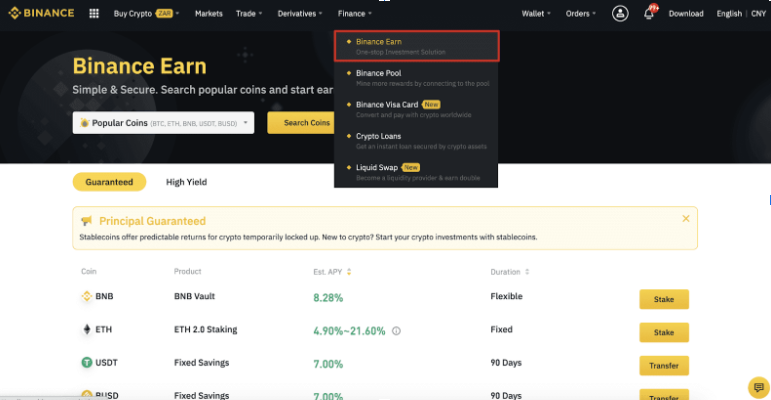Image resolution: width=771 pixels, height=400 pixels.
Task: Open the user account profile icon
Action: 620,13
